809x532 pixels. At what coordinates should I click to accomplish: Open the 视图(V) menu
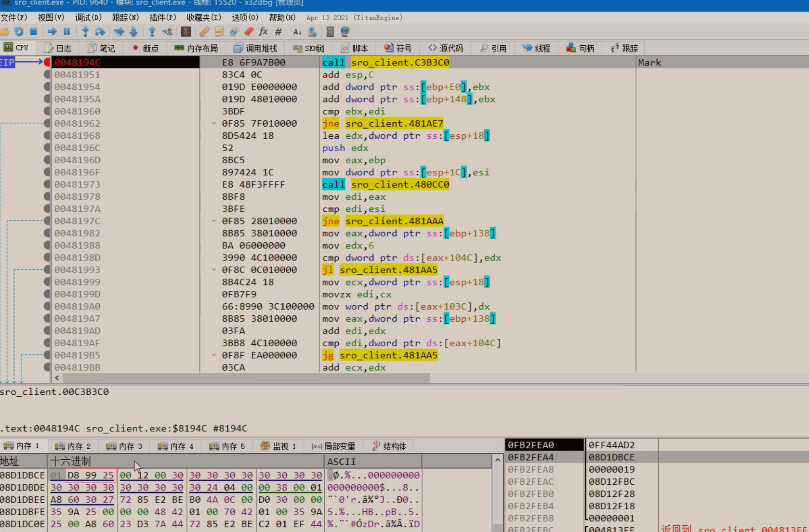tap(51, 18)
